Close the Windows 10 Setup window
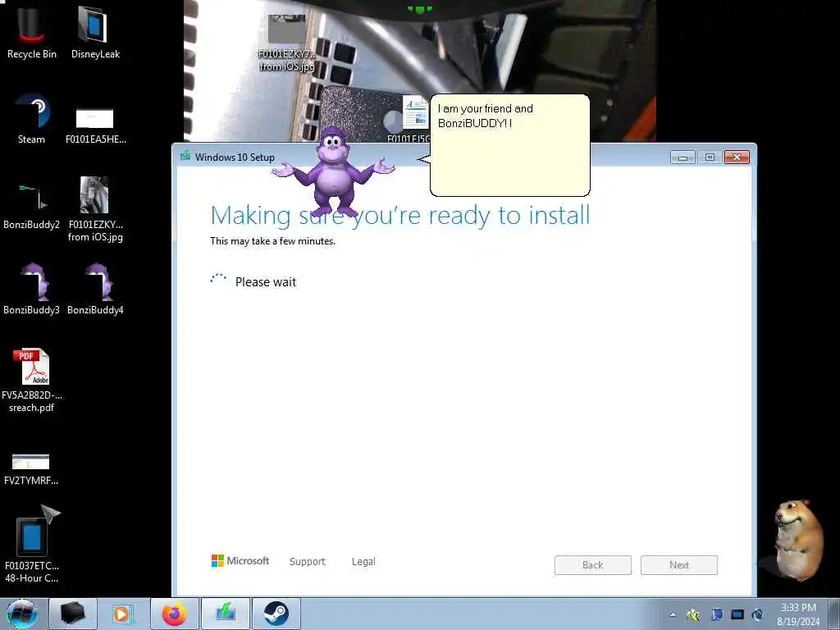 737,157
